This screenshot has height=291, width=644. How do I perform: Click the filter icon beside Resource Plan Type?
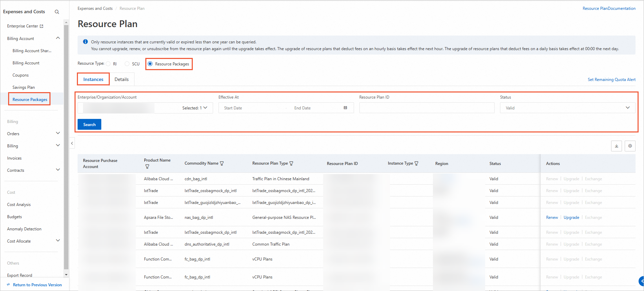291,163
